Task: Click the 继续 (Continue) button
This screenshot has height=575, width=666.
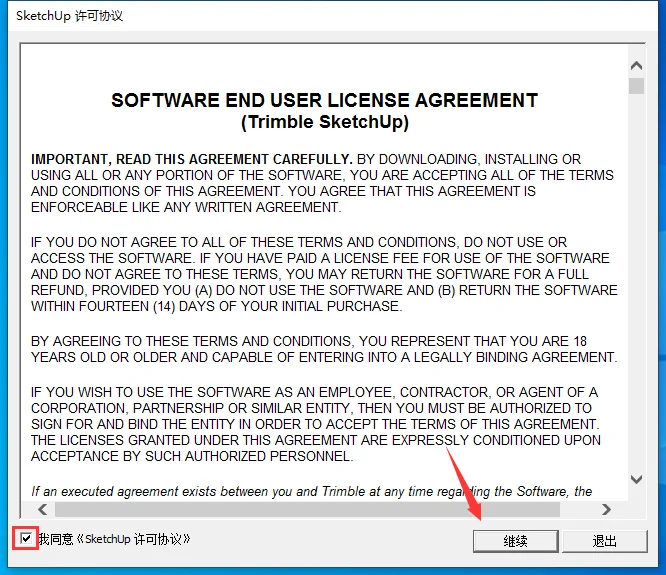Action: 516,541
